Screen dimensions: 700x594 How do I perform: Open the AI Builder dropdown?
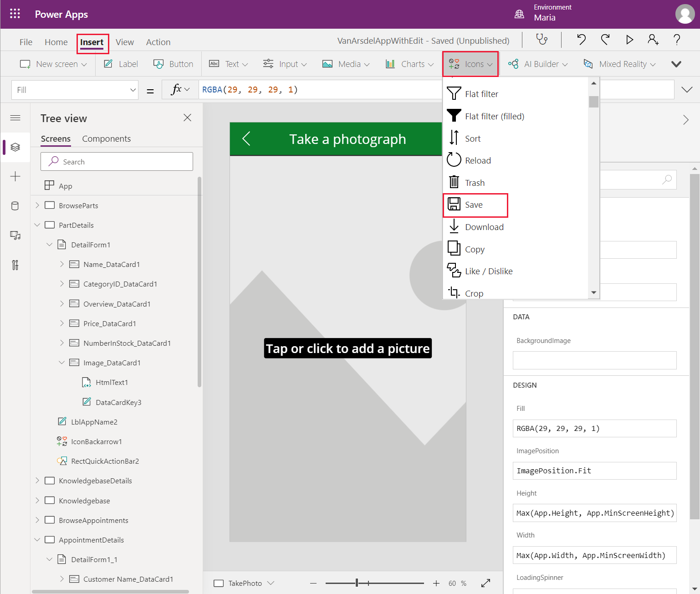538,64
